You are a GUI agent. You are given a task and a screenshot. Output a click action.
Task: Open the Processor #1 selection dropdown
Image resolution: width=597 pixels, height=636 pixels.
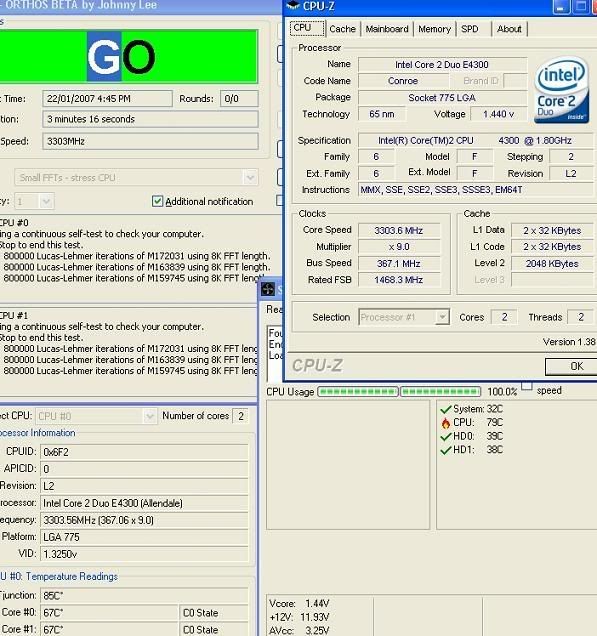pos(404,317)
